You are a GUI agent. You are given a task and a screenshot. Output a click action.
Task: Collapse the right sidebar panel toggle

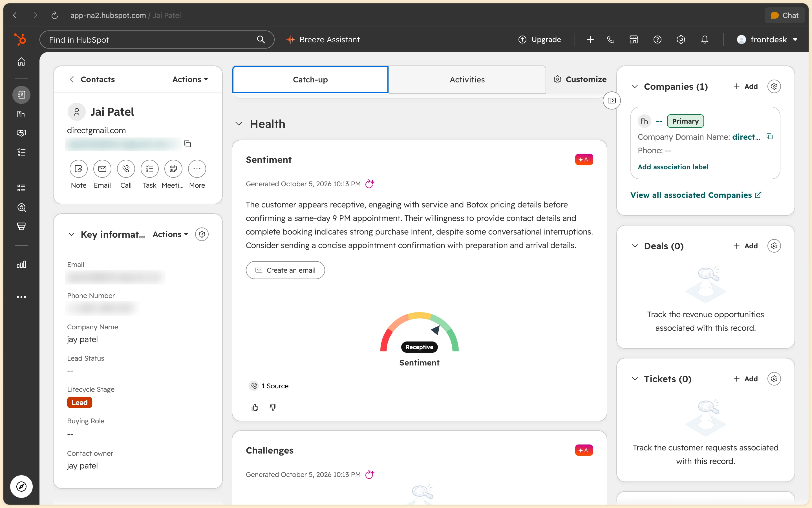611,100
